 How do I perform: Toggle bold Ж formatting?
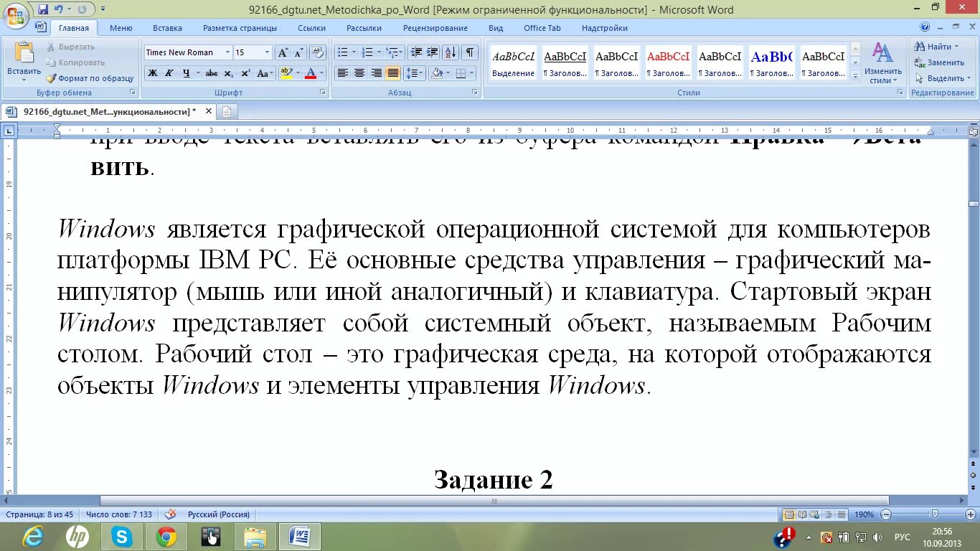(152, 73)
